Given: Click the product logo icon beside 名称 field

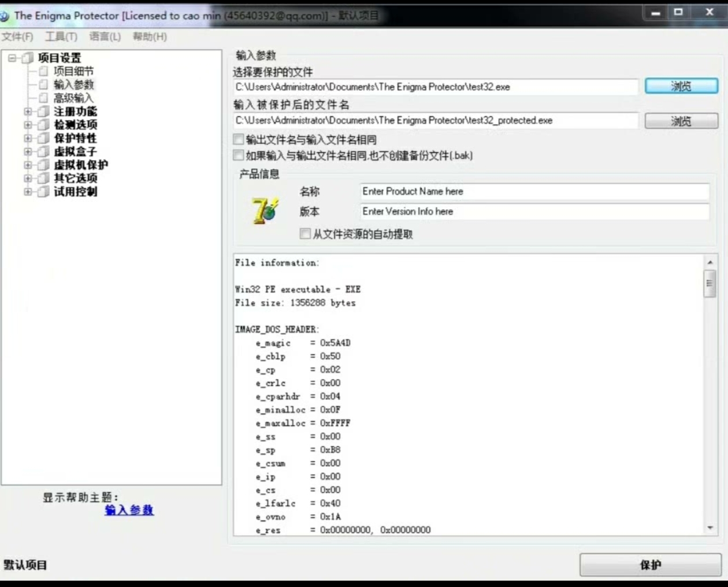Looking at the screenshot, I should 263,209.
